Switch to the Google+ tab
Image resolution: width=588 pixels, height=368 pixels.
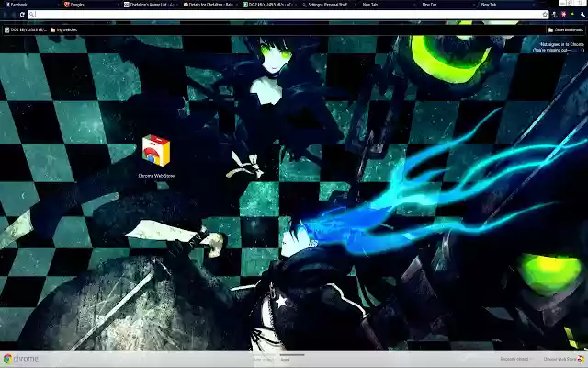click(92, 5)
